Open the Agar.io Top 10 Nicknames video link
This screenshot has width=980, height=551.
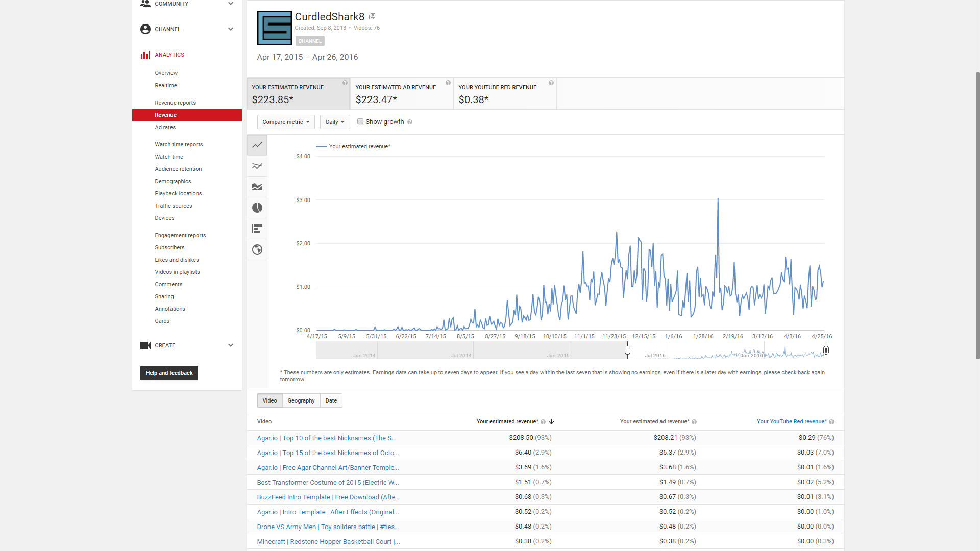327,438
